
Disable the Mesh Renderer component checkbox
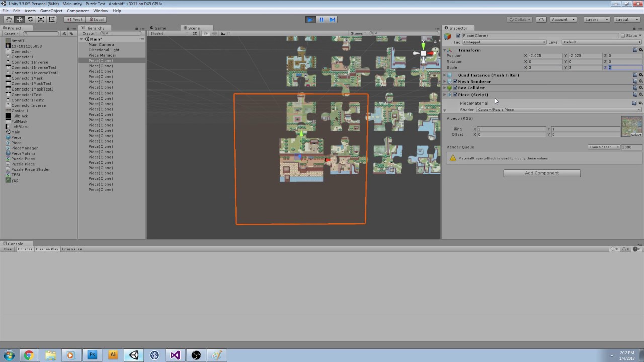[x=455, y=81]
